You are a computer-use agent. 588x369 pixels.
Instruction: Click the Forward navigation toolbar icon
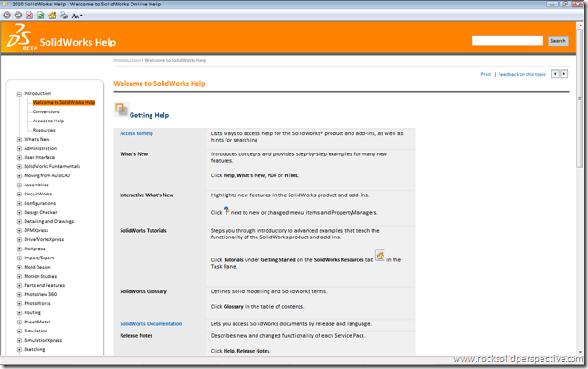click(x=18, y=16)
